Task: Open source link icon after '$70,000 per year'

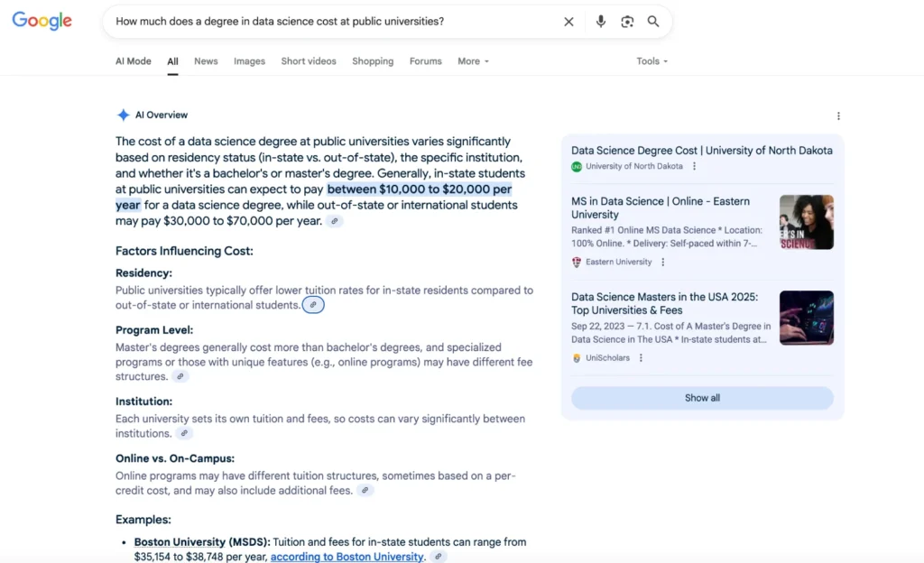Action: coord(335,221)
